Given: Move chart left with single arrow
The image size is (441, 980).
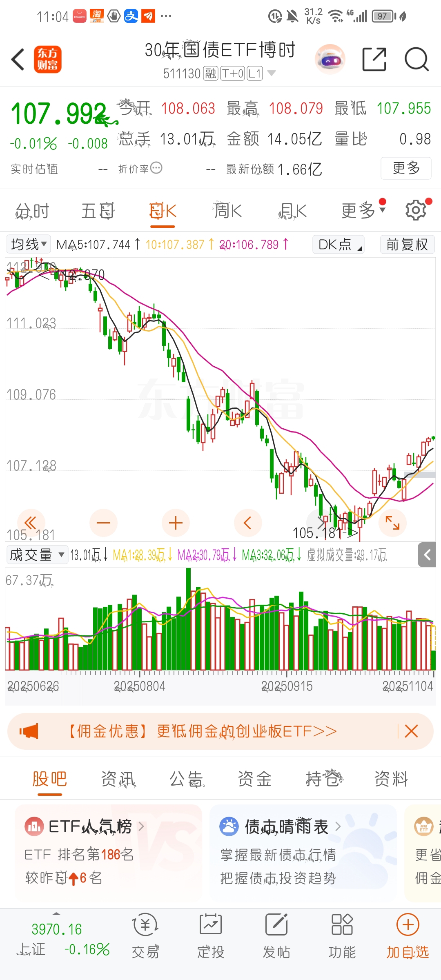Looking at the screenshot, I should (x=248, y=523).
